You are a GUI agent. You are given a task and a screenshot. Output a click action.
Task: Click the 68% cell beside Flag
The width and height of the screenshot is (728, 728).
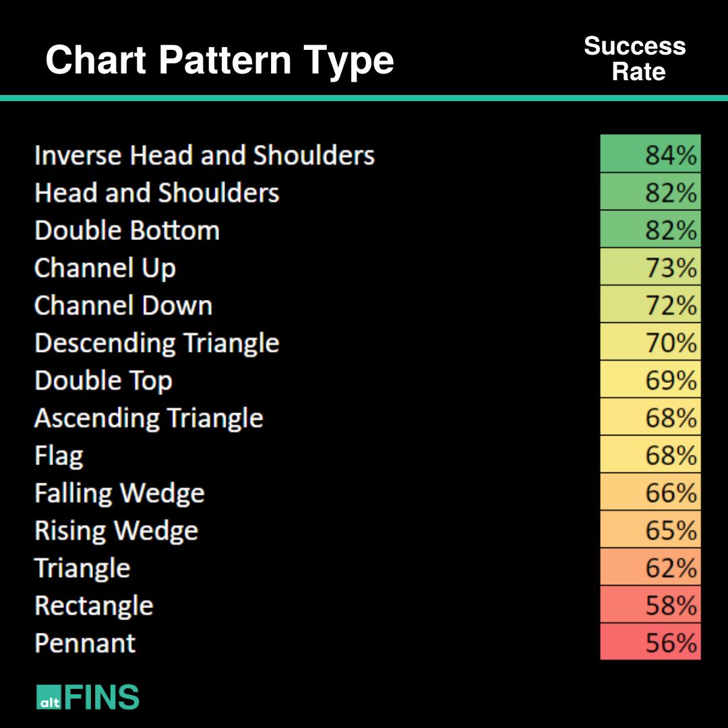click(x=650, y=456)
